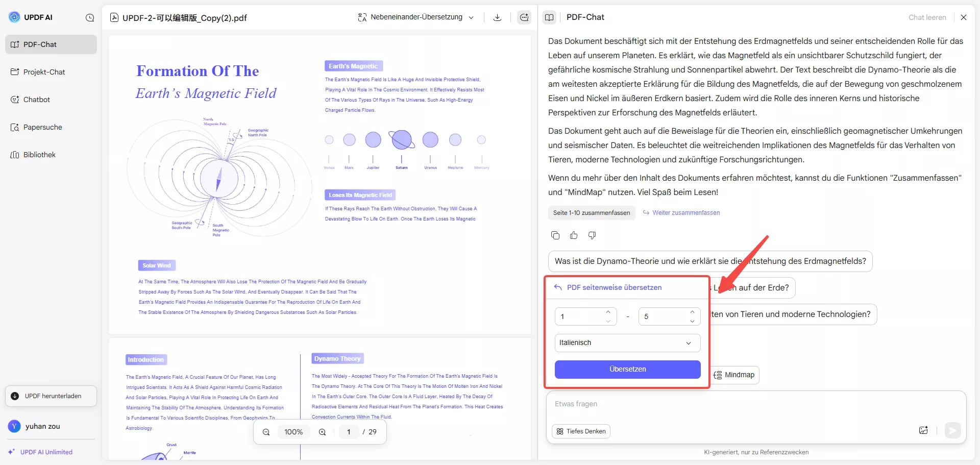Zoom out the PDF view
980x465 pixels.
[266, 432]
